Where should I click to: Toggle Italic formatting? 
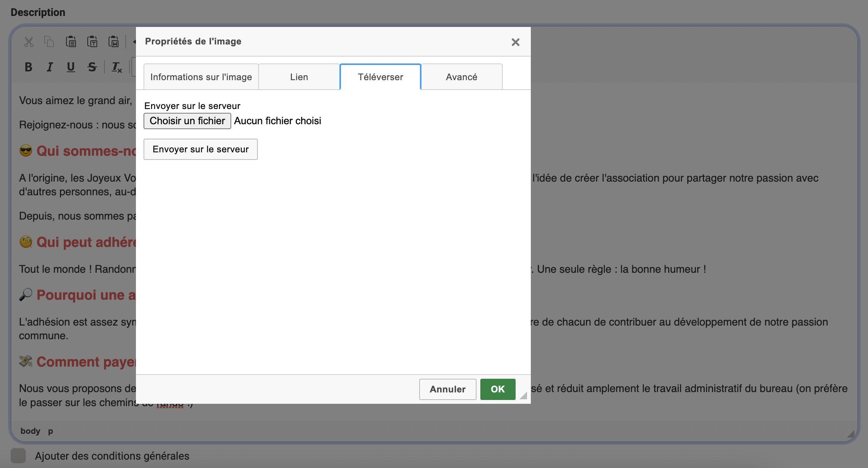tap(49, 67)
